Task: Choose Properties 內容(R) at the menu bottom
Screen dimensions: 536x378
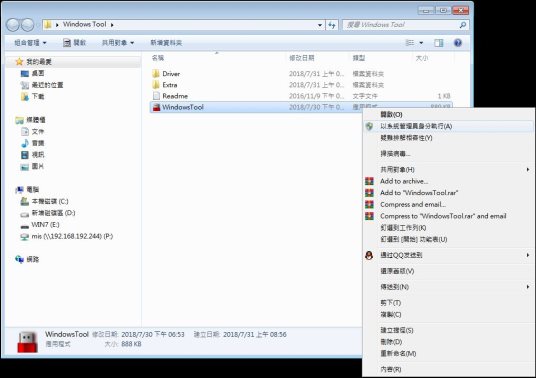Action: click(448, 369)
